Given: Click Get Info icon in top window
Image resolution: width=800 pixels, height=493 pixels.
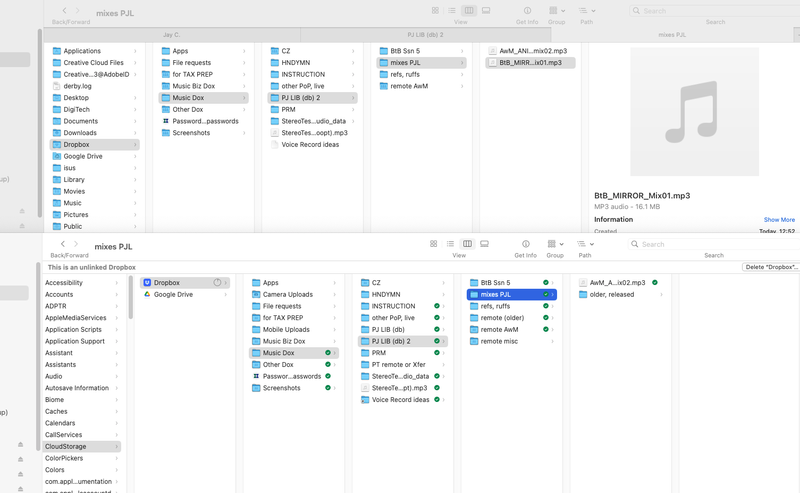Looking at the screenshot, I should (x=525, y=10).
